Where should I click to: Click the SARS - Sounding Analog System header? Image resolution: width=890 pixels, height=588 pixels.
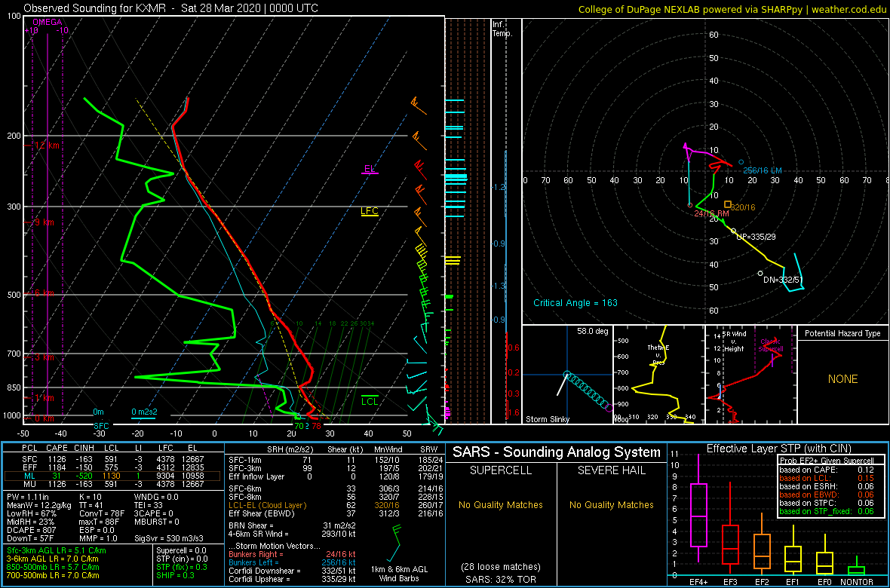point(557,452)
